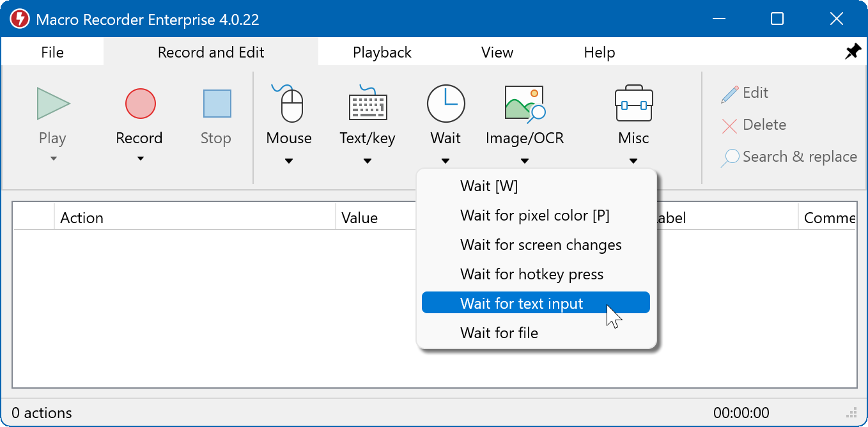Click the Misc toolbox icon
Viewport: 868px width, 427px height.
pos(633,104)
